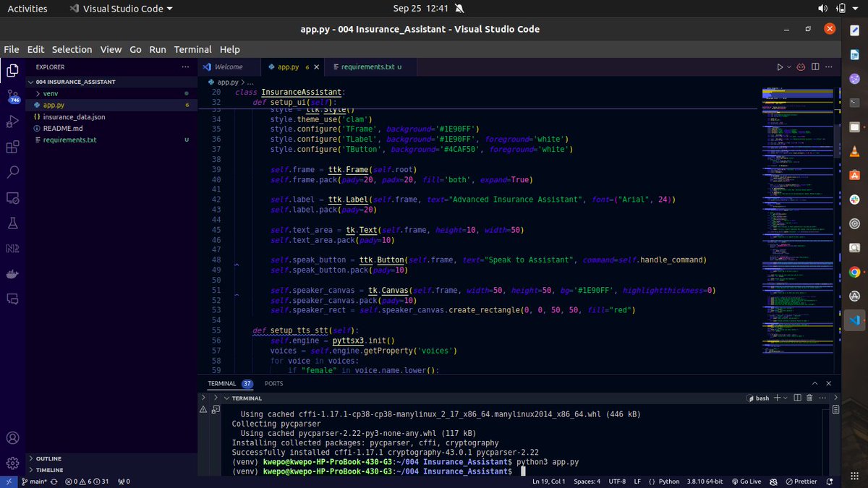Click the remote window indicator in the status bar
Image resolution: width=868 pixels, height=488 pixels.
click(x=7, y=481)
